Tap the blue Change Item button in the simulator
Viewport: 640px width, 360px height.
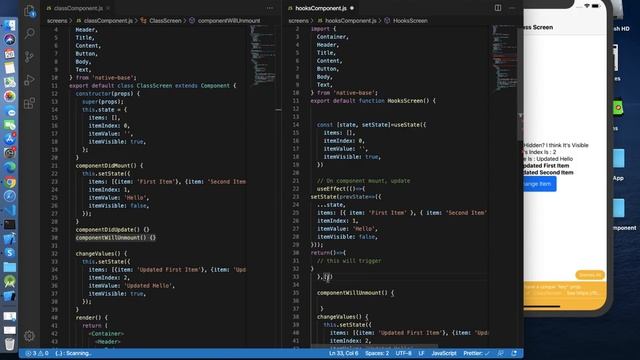click(540, 184)
